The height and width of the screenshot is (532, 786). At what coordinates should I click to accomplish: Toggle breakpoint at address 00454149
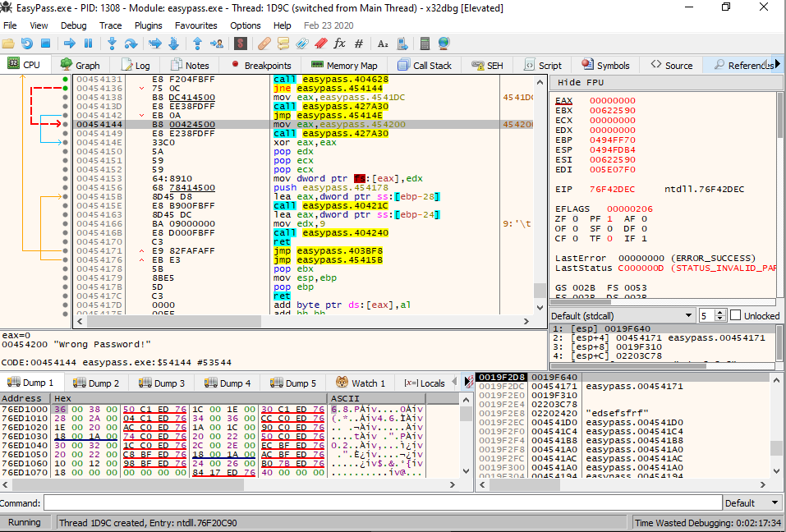pos(65,133)
